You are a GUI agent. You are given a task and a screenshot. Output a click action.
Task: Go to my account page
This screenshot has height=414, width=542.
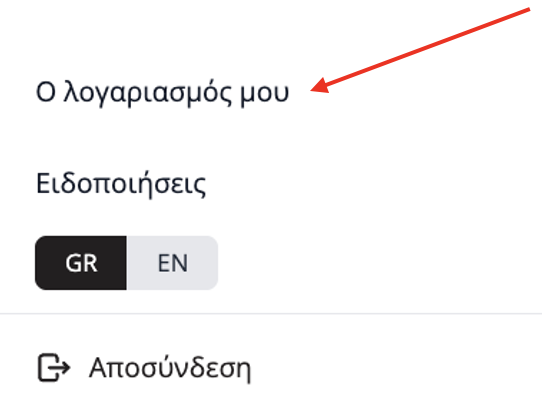[x=162, y=92]
